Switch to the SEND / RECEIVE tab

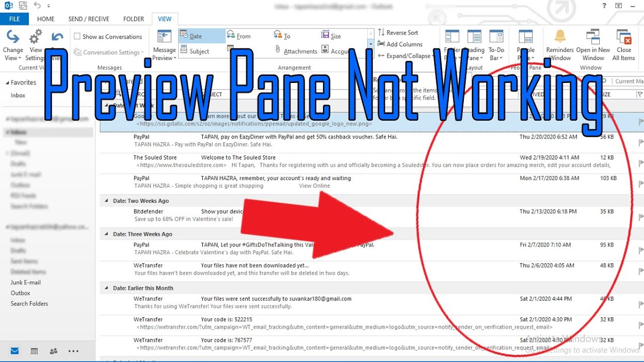89,19
